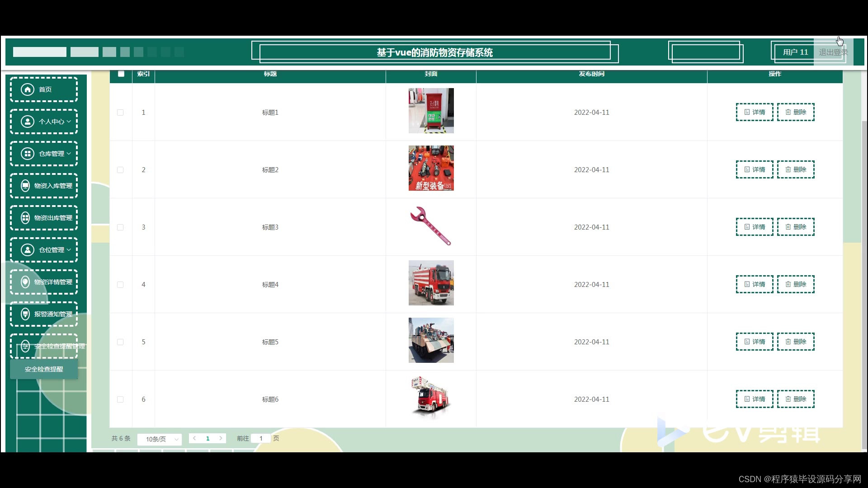Click the person icon beside 仓位管理

[28, 250]
